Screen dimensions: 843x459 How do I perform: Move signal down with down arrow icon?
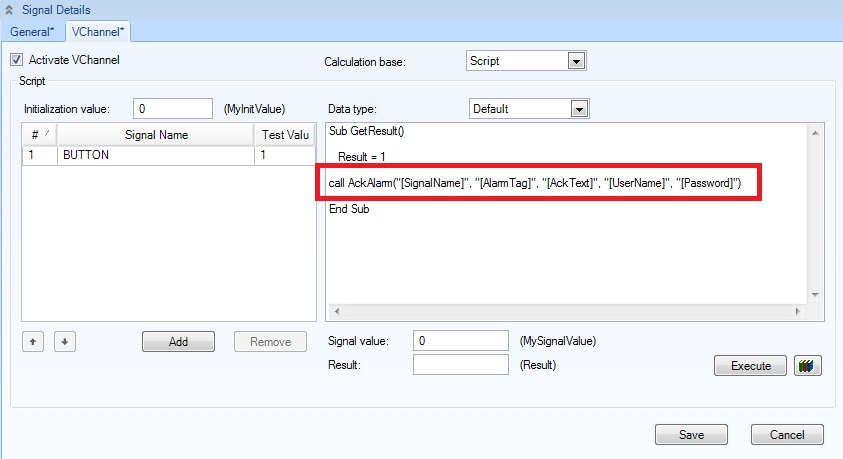pos(64,342)
